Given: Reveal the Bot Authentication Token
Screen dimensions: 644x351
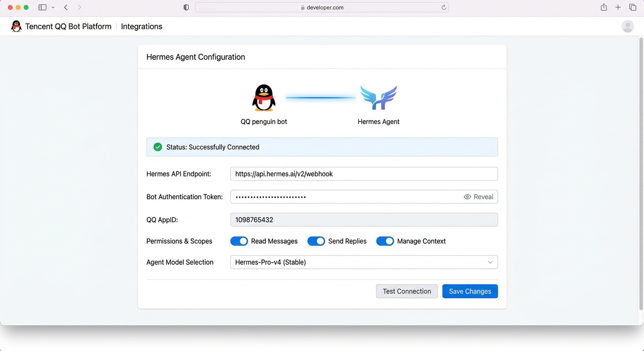Looking at the screenshot, I should [x=478, y=197].
